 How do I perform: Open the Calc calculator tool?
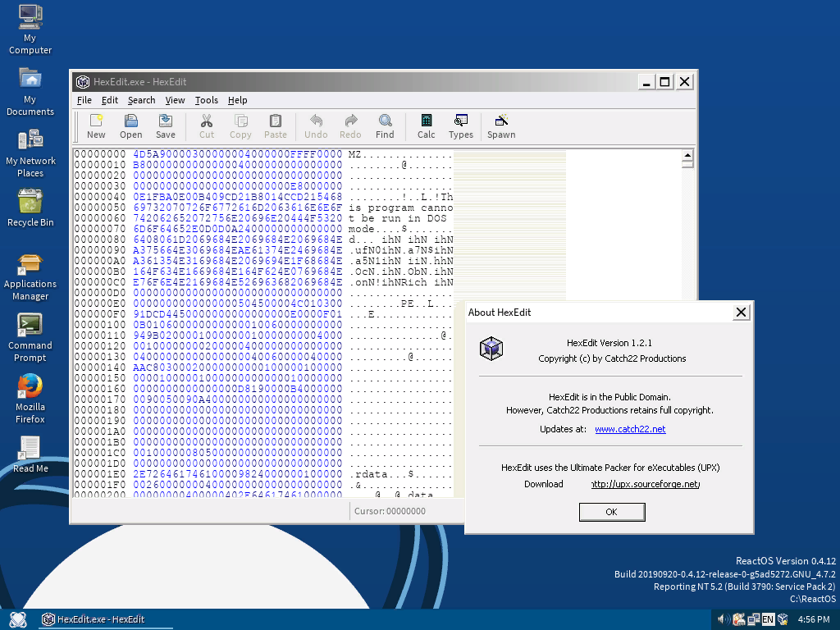[x=427, y=121]
